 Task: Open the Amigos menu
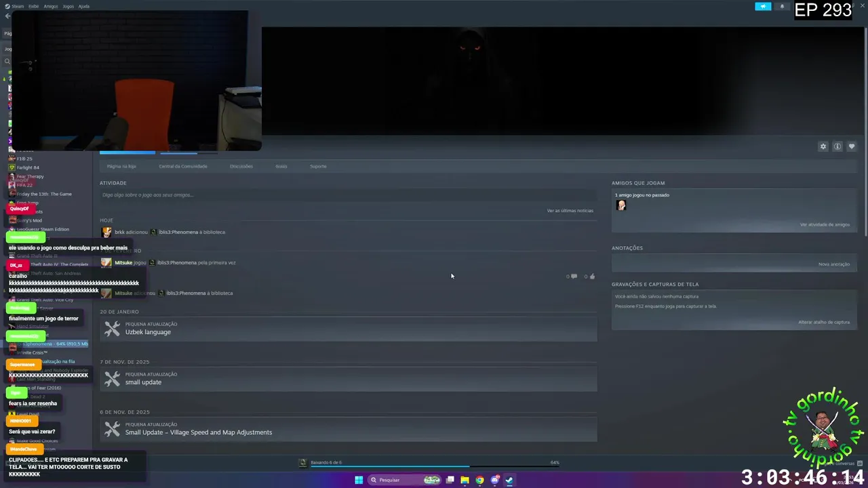tap(51, 6)
